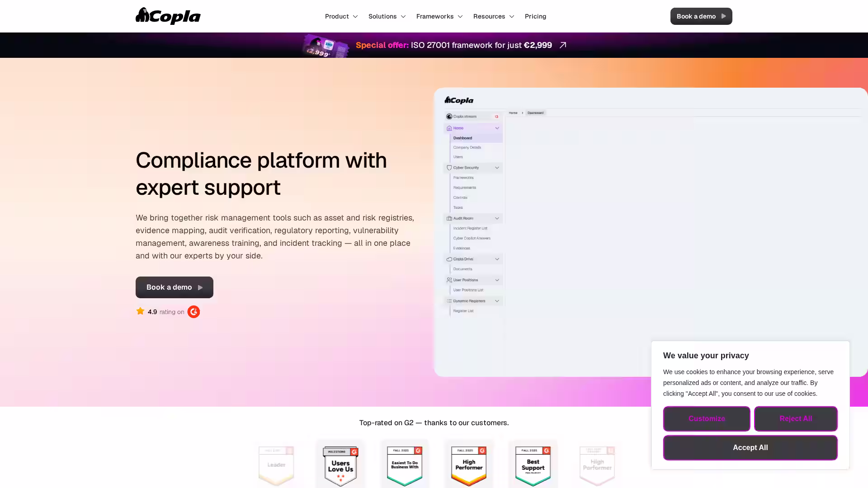Click the hero Book a demo button
Screen dimensions: 868x488
[175, 287]
